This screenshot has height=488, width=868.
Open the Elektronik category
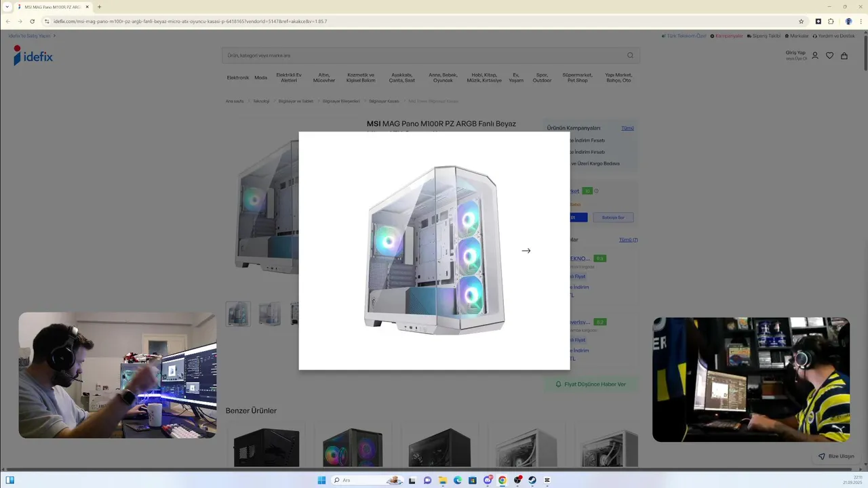click(x=238, y=77)
